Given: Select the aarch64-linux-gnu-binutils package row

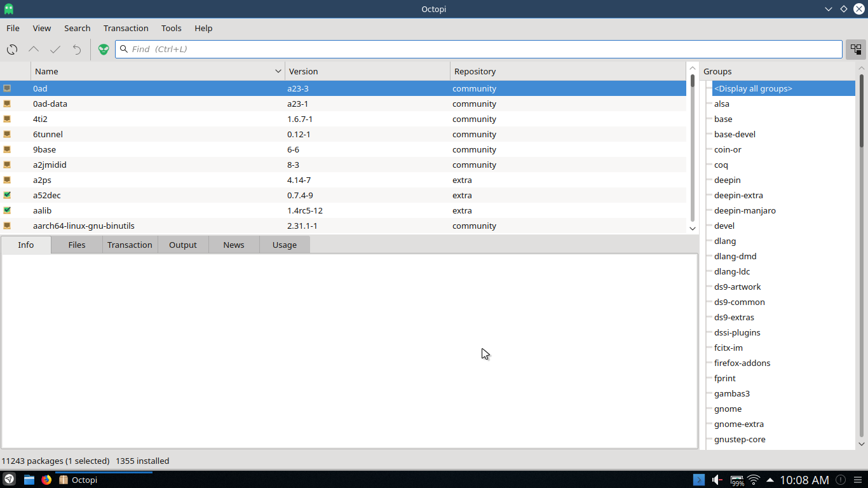Looking at the screenshot, I should 343,226.
